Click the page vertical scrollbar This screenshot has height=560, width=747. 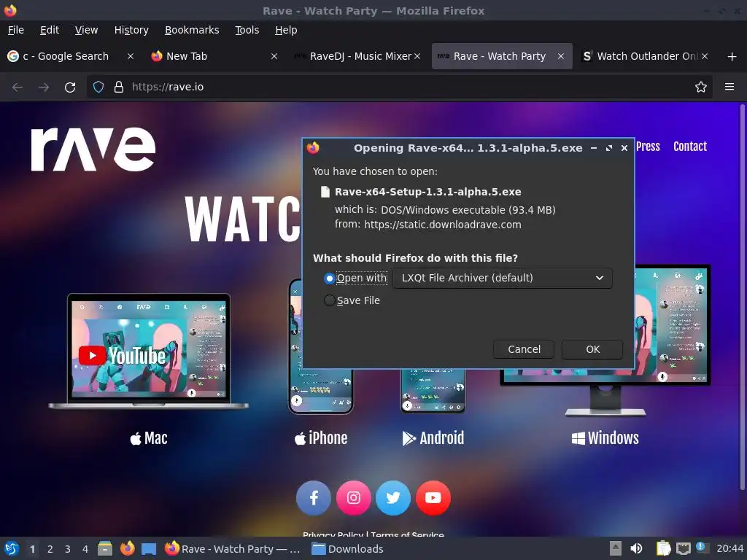click(x=742, y=297)
